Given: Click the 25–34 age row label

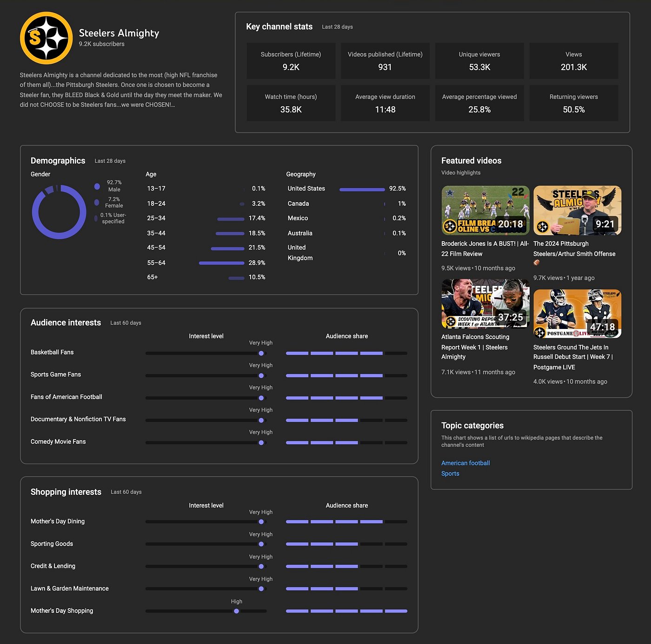Looking at the screenshot, I should click(x=156, y=218).
